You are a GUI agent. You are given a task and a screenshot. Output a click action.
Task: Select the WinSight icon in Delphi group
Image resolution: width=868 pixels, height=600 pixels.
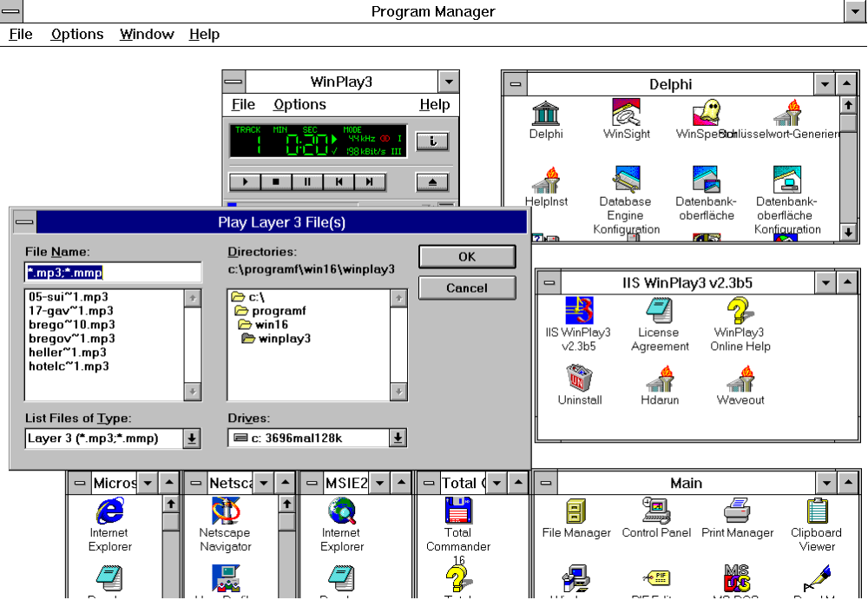tap(626, 113)
